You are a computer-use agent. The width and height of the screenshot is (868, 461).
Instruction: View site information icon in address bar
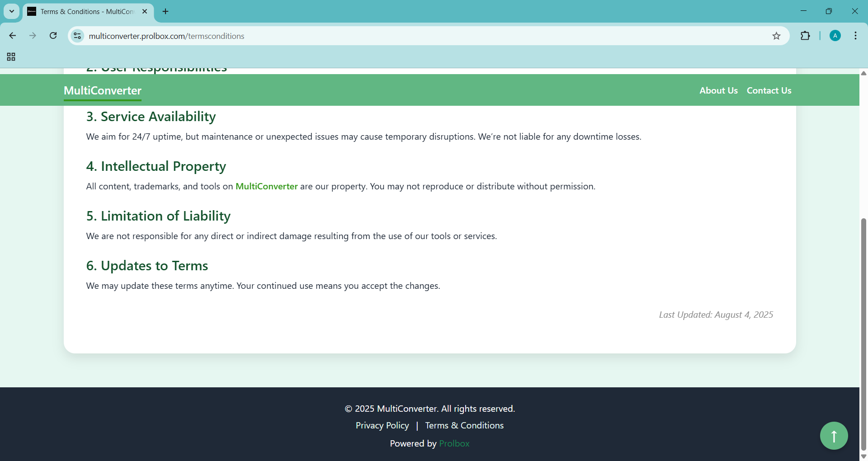(77, 36)
